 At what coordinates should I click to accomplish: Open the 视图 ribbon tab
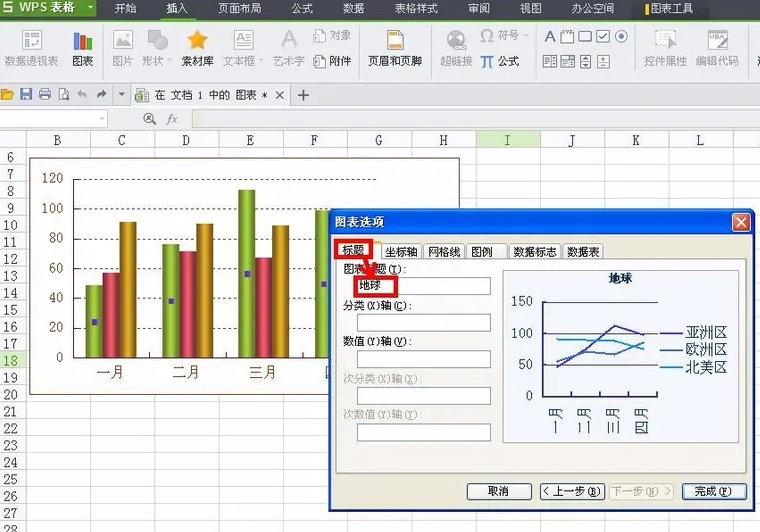coord(530,8)
